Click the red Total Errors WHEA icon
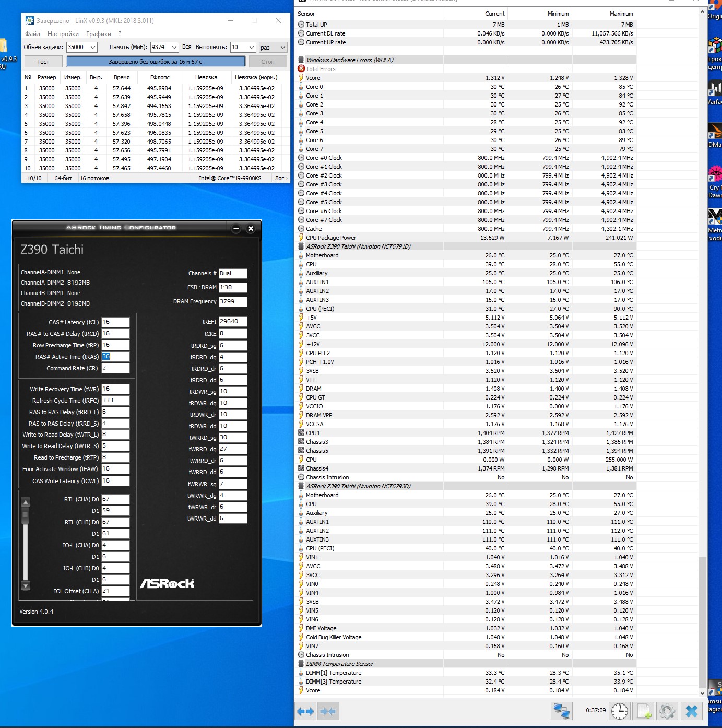The height and width of the screenshot is (728, 722). (301, 69)
